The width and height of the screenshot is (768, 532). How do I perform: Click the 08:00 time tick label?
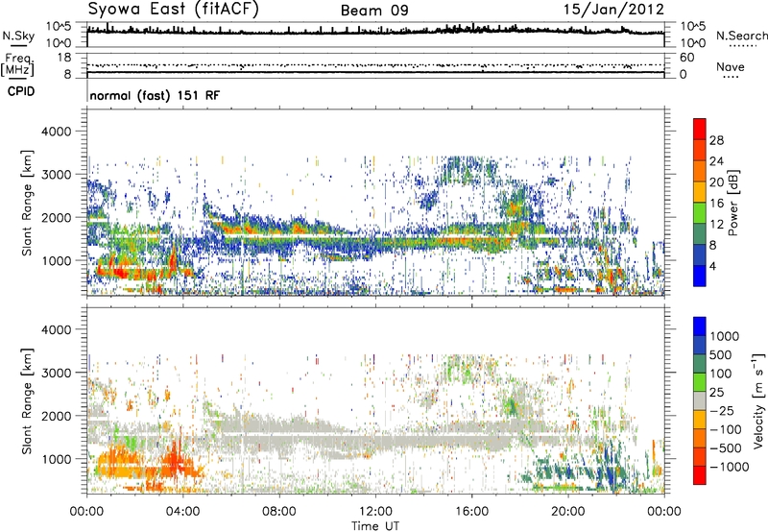(x=279, y=512)
